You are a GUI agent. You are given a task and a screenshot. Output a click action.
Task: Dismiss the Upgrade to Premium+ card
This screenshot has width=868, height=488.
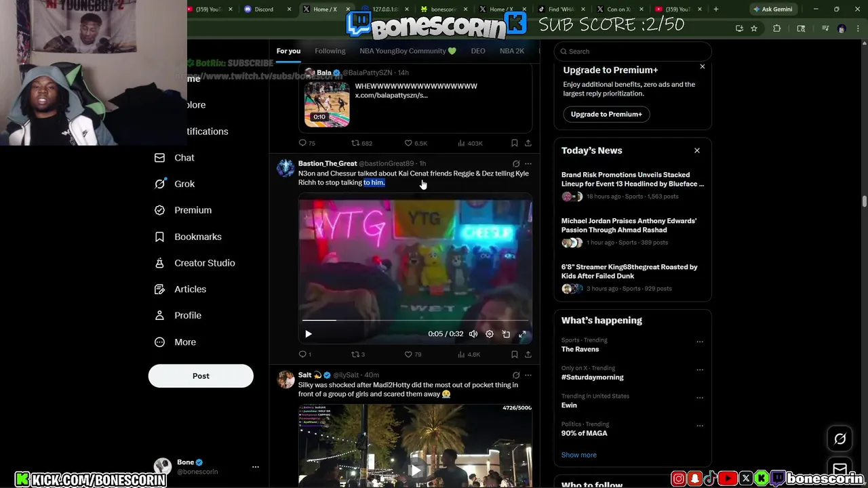pyautogui.click(x=703, y=66)
